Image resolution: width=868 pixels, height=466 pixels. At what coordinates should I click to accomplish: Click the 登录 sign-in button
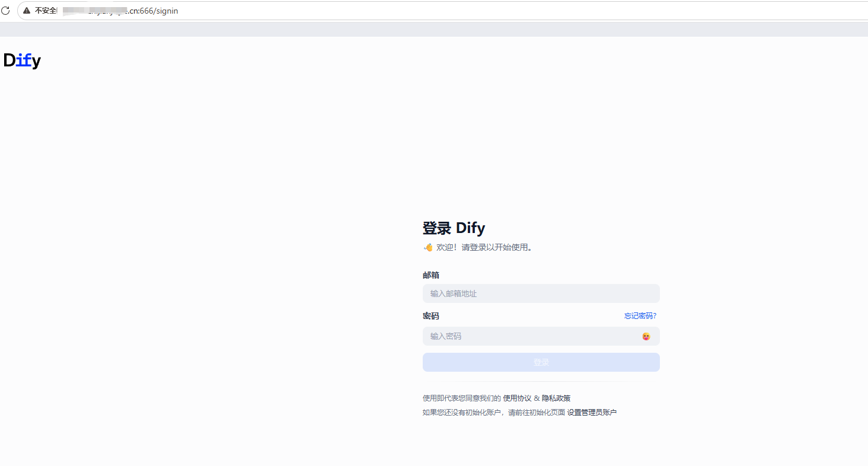pyautogui.click(x=541, y=362)
